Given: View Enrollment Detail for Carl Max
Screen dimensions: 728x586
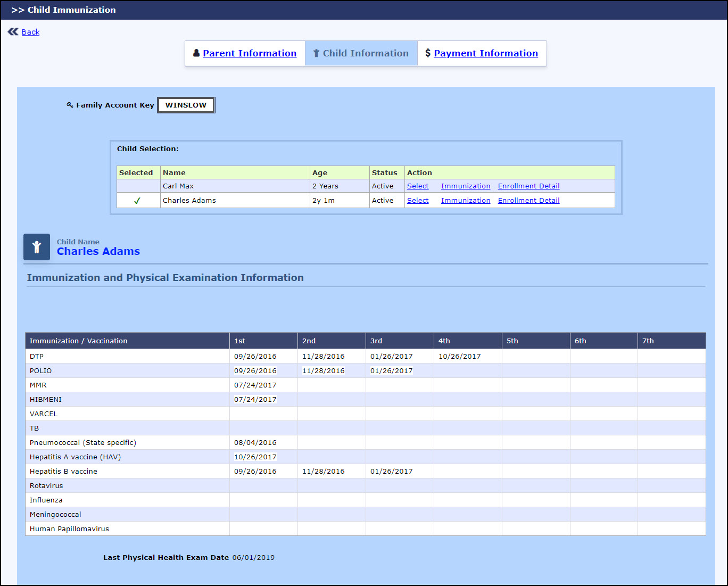Looking at the screenshot, I should point(528,186).
